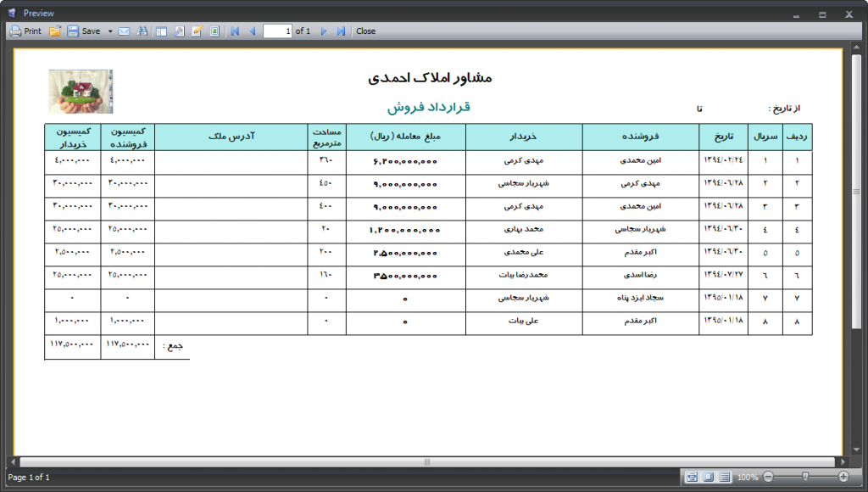Jump to the last page
868x492 pixels.
[x=341, y=31]
